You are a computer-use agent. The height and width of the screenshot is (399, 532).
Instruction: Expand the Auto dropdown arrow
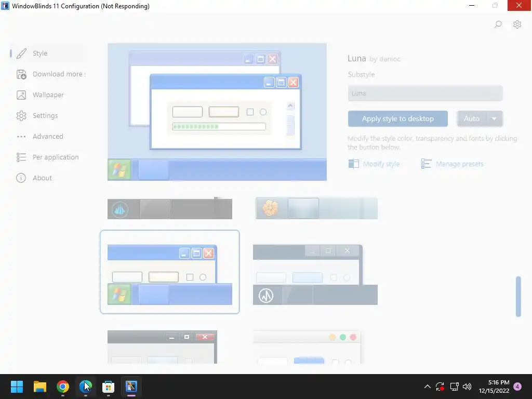coord(495,119)
